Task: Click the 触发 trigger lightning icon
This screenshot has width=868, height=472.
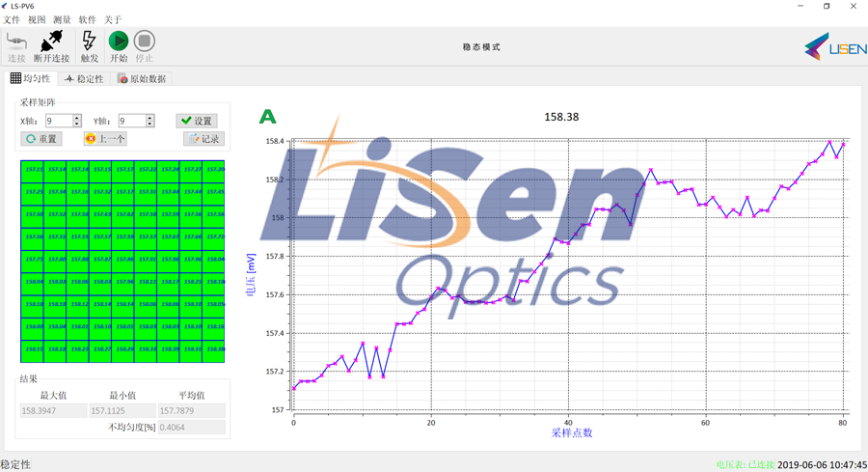Action: click(x=89, y=42)
